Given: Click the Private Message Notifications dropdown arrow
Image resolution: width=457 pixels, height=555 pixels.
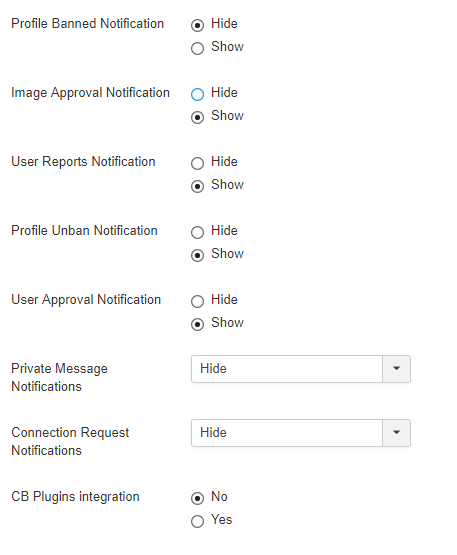Looking at the screenshot, I should click(x=396, y=369).
